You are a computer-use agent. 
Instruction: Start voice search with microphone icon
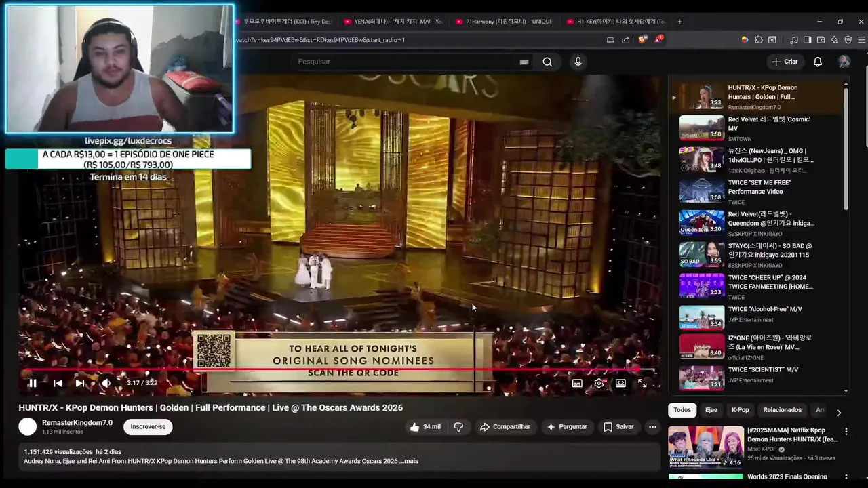point(578,62)
